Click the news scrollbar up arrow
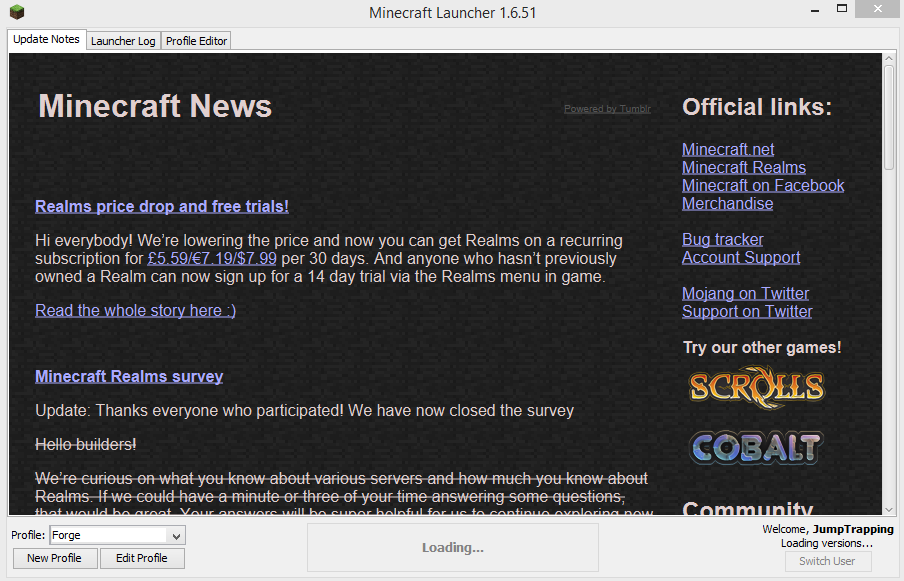 888,58
